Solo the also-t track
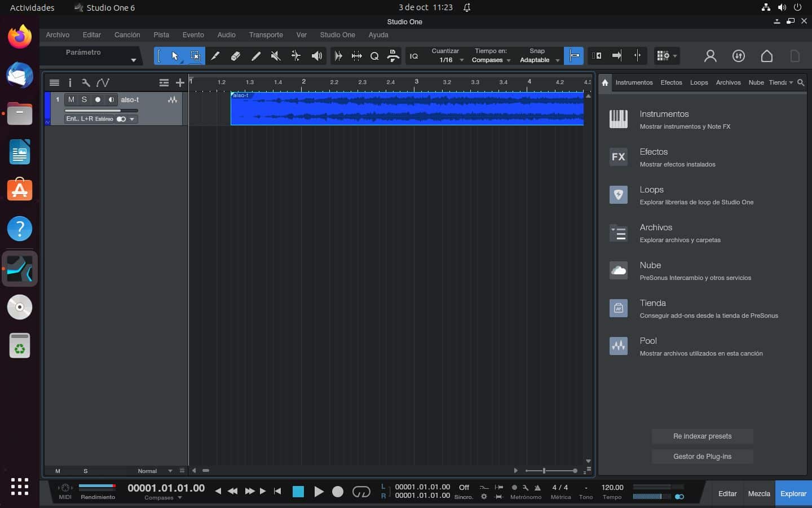812x508 pixels. (84, 100)
